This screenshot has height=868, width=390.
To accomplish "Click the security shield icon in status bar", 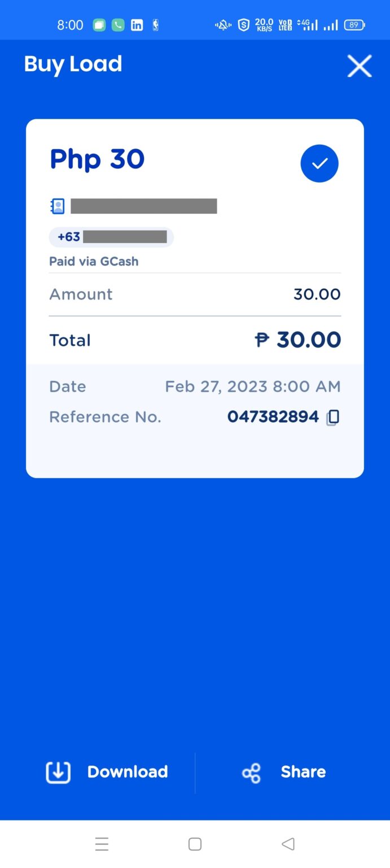I will click(243, 24).
